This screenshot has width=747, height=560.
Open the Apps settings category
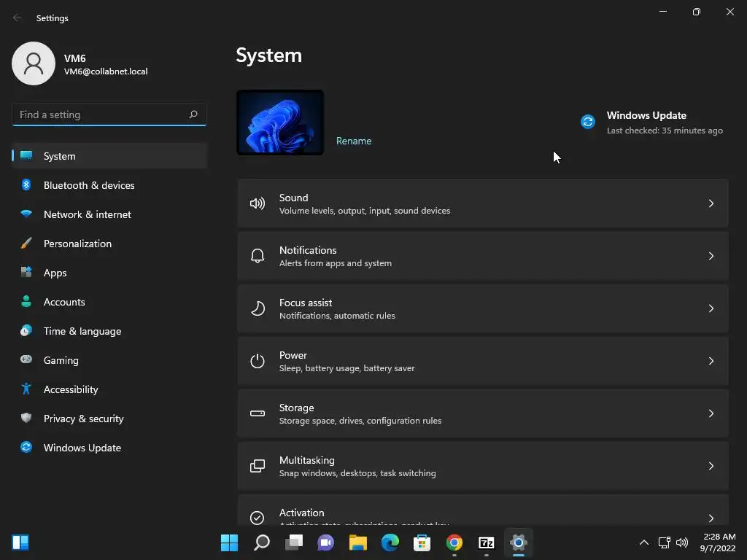pos(109,273)
